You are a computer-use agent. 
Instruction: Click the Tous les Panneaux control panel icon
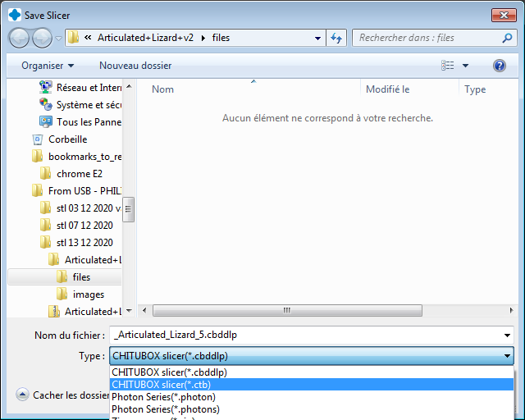(x=46, y=121)
